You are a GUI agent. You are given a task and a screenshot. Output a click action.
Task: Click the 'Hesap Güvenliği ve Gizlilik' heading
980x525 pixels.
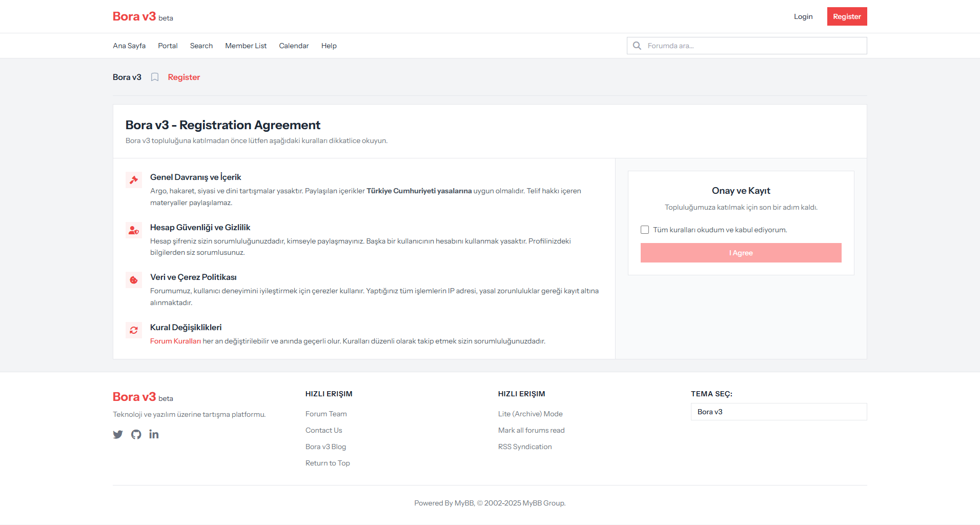coord(200,227)
